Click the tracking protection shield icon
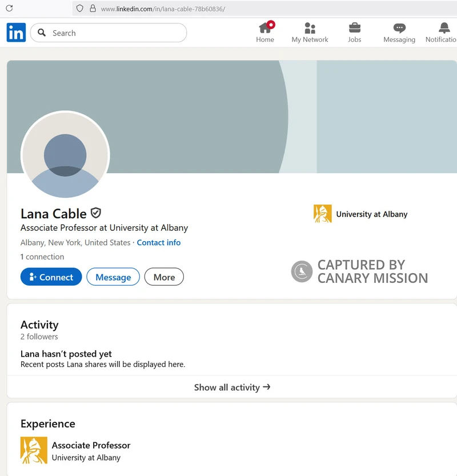The width and height of the screenshot is (457, 476). pos(80,9)
